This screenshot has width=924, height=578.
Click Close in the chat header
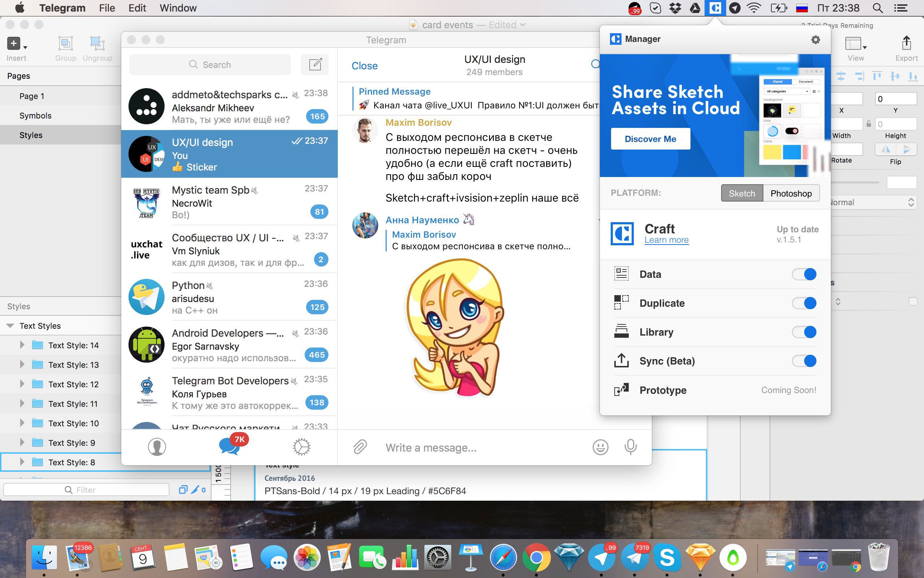(364, 66)
